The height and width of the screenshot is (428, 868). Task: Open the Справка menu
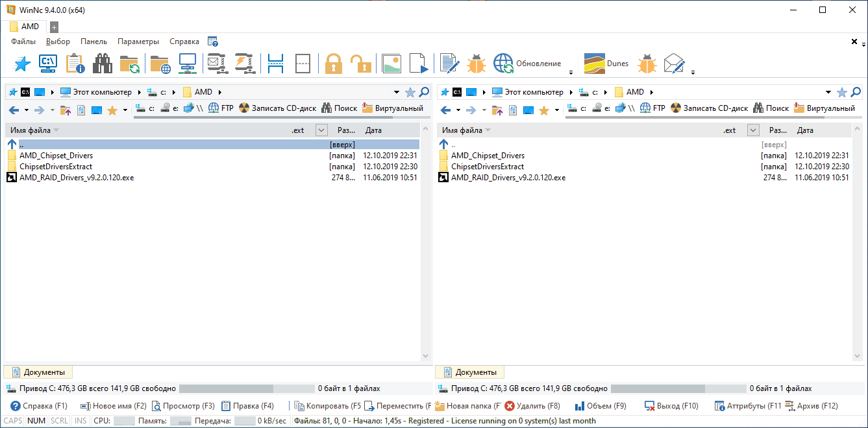click(184, 42)
